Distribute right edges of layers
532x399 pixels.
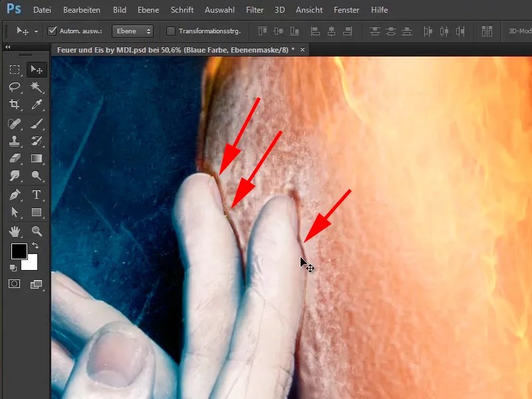(460, 31)
